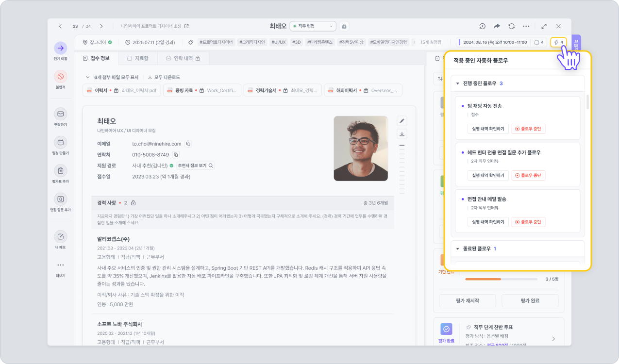The height and width of the screenshot is (364, 619).
Task: Click the 단계 이동 arrow icon
Action: [x=61, y=48]
